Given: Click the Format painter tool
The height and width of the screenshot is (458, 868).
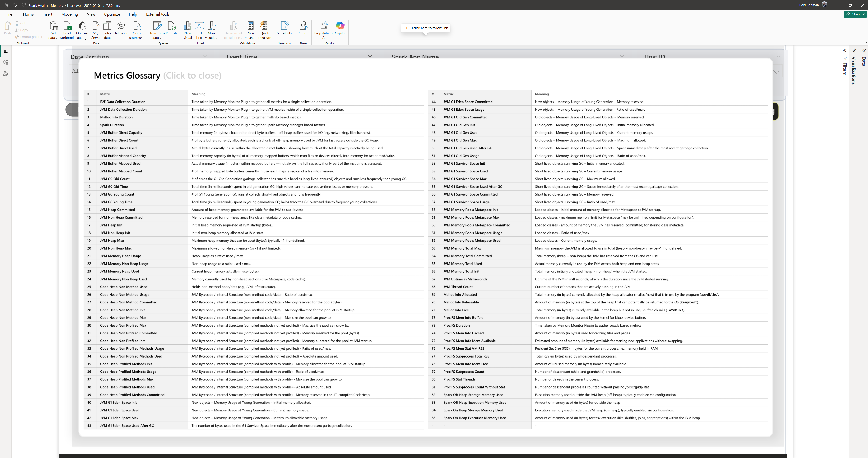Looking at the screenshot, I should click(29, 37).
